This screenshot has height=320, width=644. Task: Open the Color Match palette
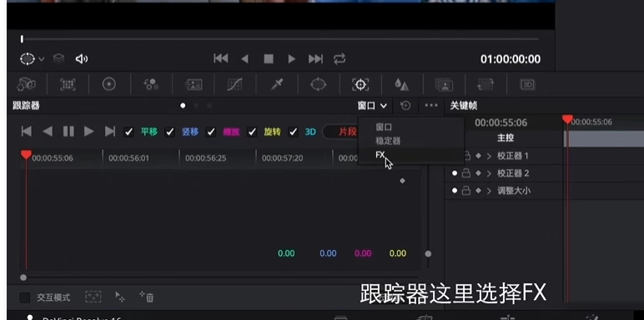click(68, 84)
